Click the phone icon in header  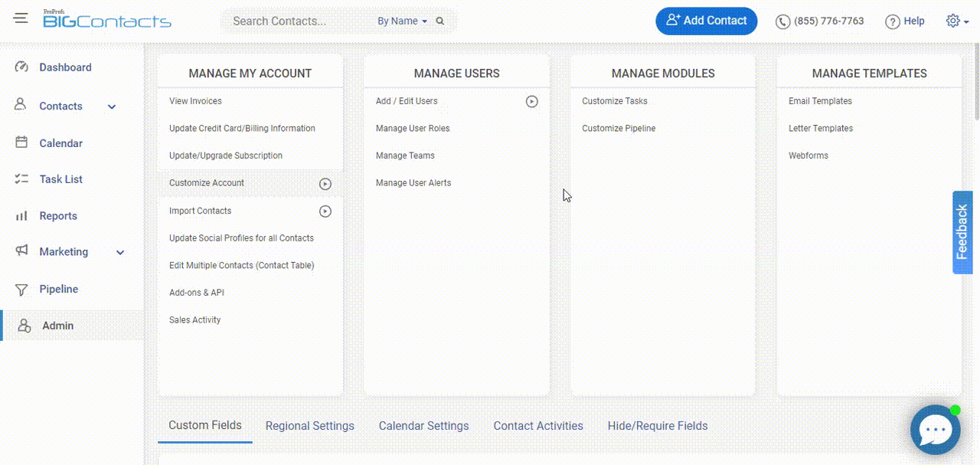(x=782, y=21)
